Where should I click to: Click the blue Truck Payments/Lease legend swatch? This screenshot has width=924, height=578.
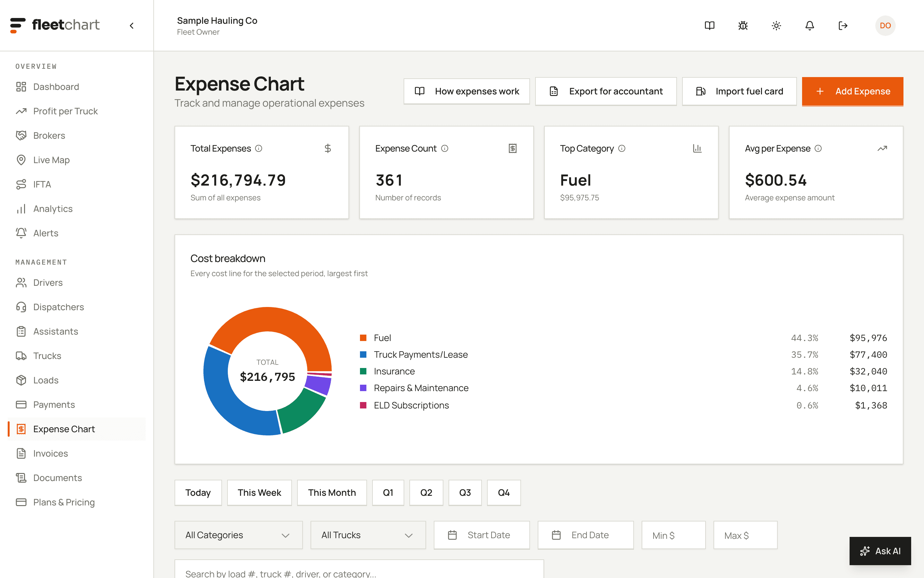(x=363, y=355)
